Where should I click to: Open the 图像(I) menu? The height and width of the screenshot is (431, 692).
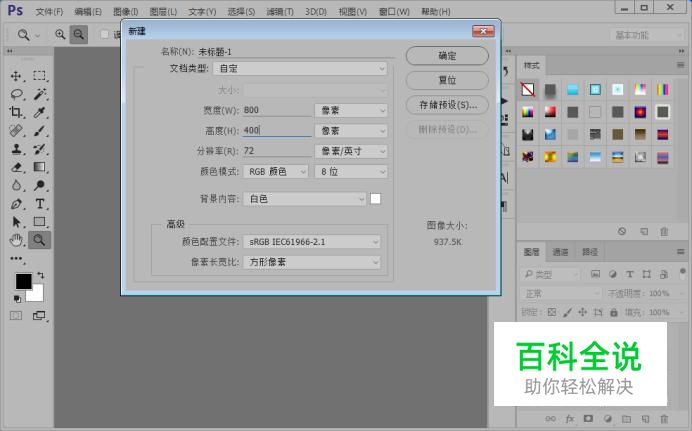tap(125, 12)
